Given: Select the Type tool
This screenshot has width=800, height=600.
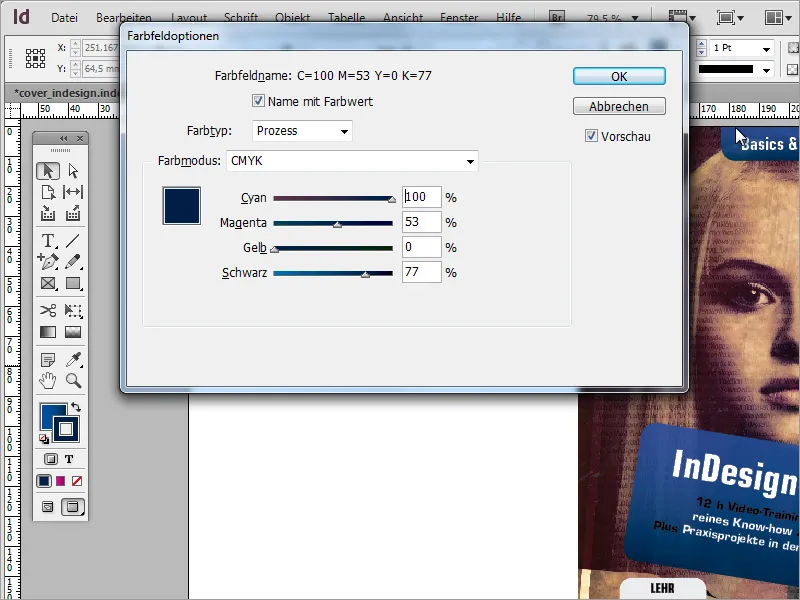Looking at the screenshot, I should [48, 240].
